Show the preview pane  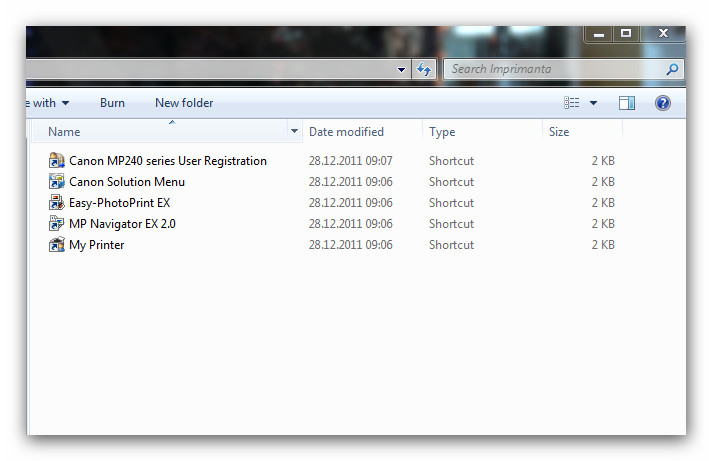pyautogui.click(x=627, y=103)
